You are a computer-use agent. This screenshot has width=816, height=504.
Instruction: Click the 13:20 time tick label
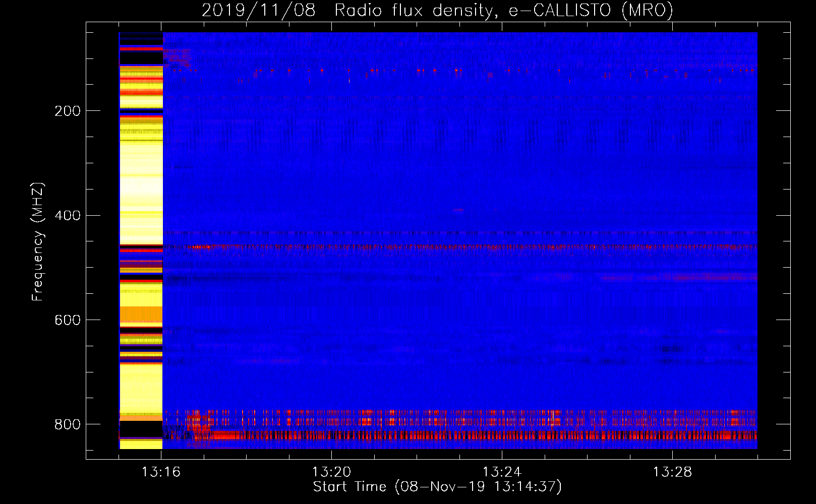(331, 472)
